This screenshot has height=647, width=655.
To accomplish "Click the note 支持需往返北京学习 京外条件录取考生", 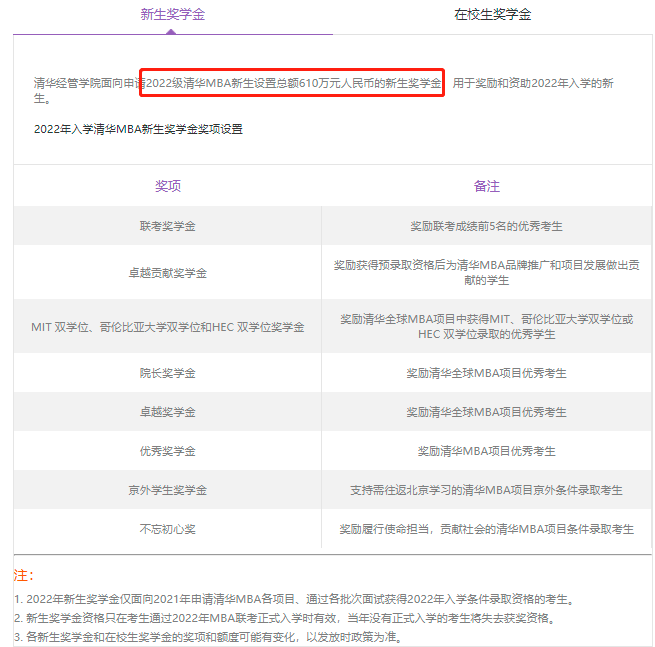I will pyautogui.click(x=487, y=490).
